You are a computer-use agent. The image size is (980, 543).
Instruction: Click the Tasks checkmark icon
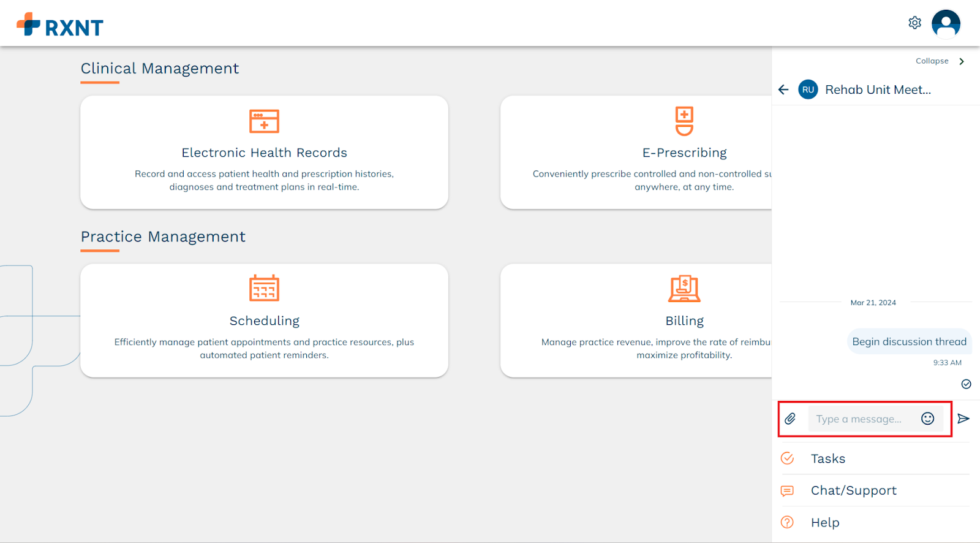[787, 458]
